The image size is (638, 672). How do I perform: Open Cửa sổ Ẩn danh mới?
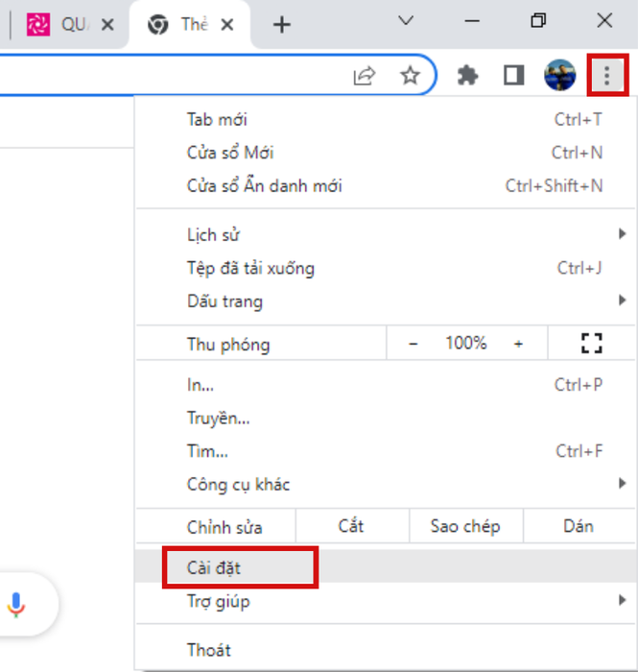tap(386, 186)
